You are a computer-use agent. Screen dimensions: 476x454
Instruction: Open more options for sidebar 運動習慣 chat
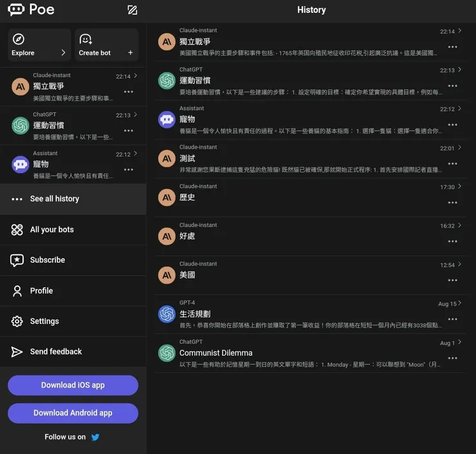[129, 131]
